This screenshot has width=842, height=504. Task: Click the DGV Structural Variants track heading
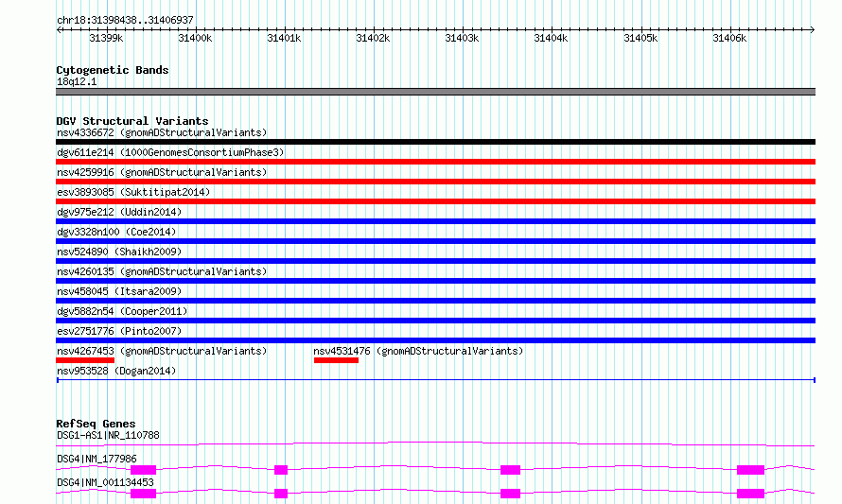(x=132, y=121)
